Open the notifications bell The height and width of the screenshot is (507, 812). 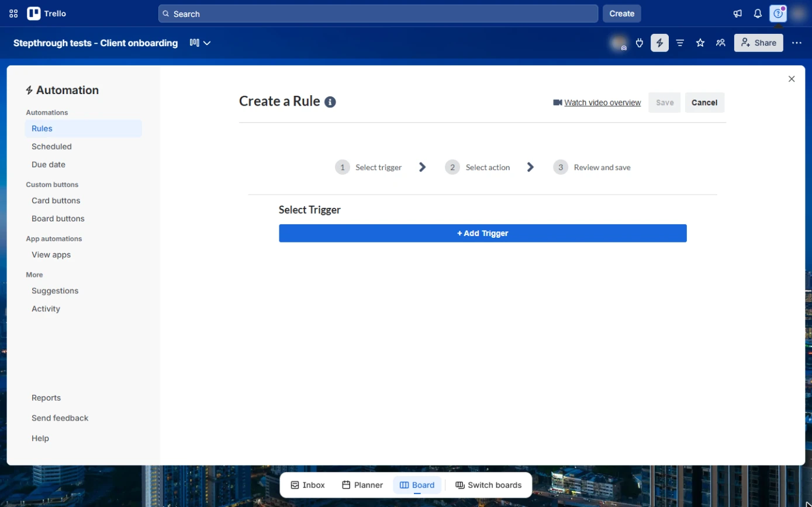[x=758, y=13]
